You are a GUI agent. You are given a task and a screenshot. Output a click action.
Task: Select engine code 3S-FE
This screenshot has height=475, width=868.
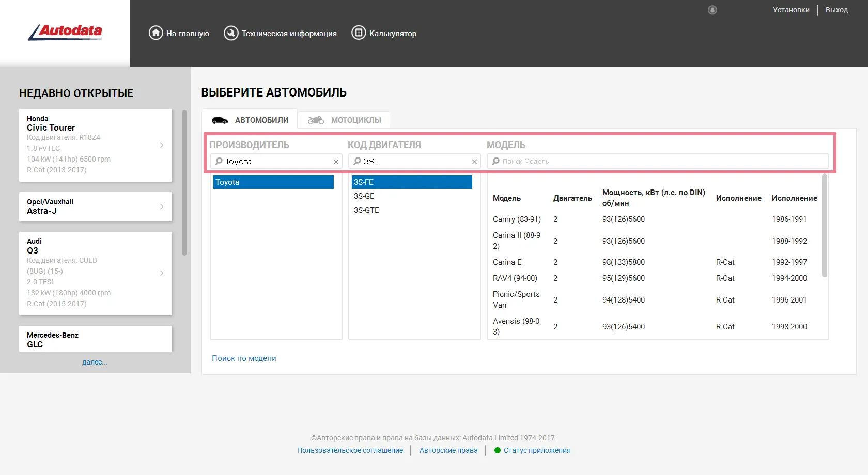click(x=412, y=182)
